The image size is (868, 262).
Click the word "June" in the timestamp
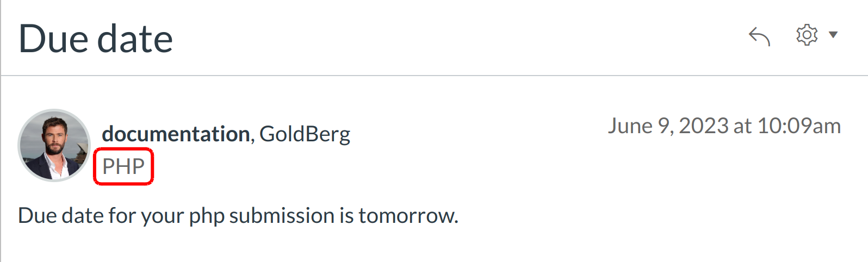coord(630,126)
